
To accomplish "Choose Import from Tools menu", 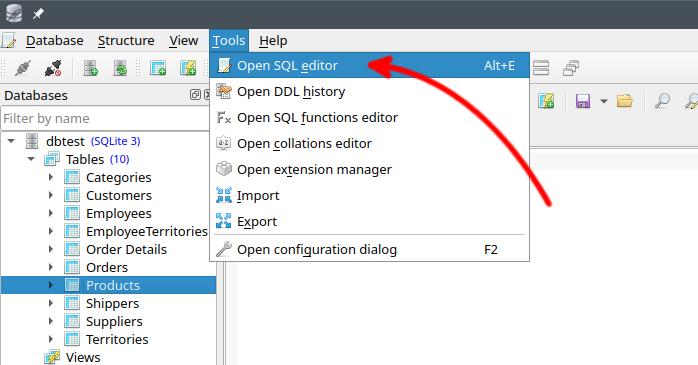I will [369, 195].
